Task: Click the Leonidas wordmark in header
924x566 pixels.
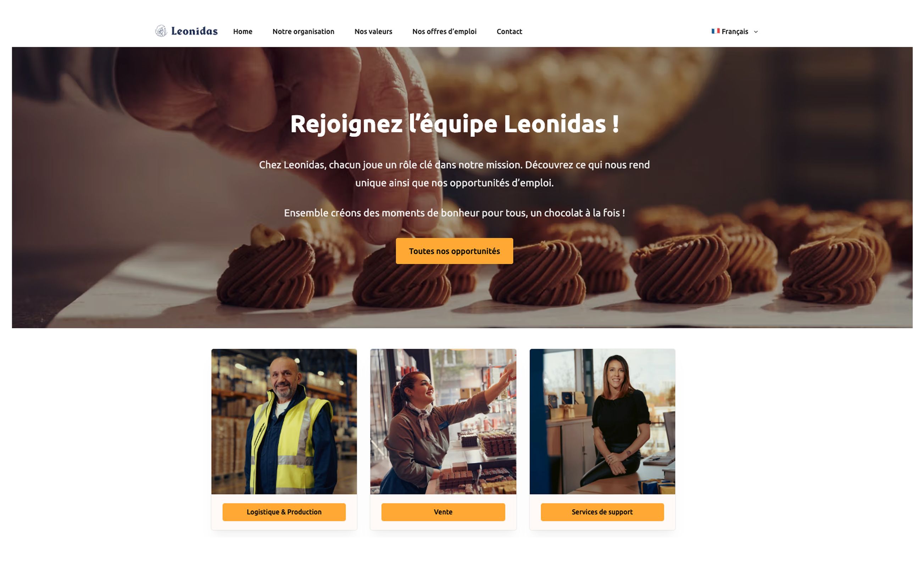Action: click(194, 31)
